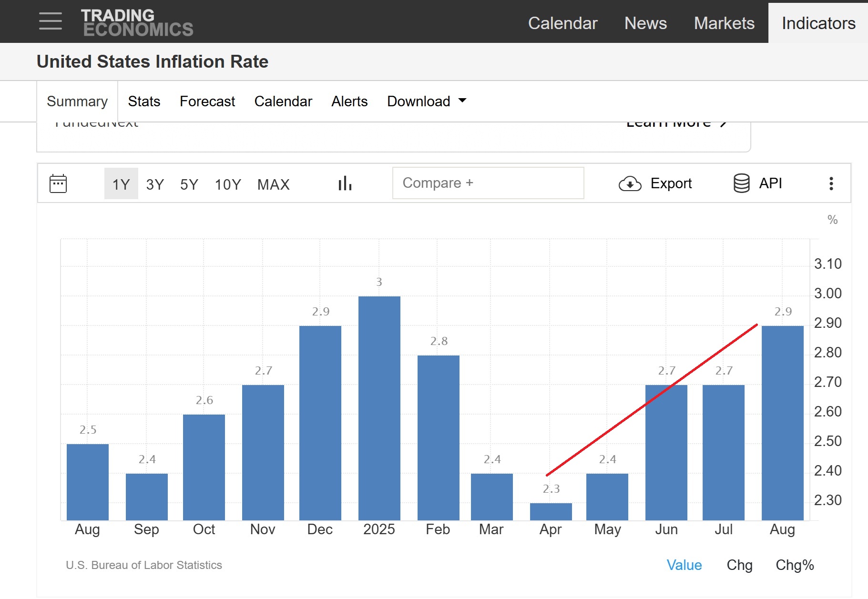Open the Stats tab
868x599 pixels.
tap(144, 101)
